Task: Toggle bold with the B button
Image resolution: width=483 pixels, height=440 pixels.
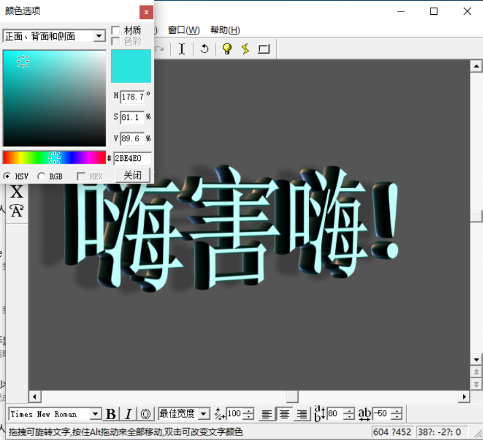Action: click(111, 414)
